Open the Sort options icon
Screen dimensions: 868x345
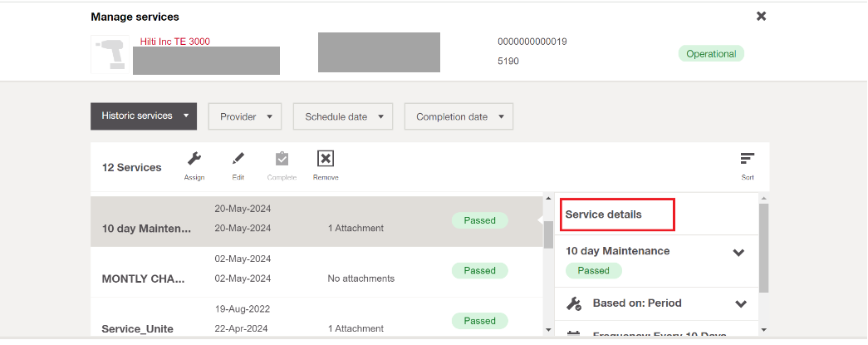[748, 160]
